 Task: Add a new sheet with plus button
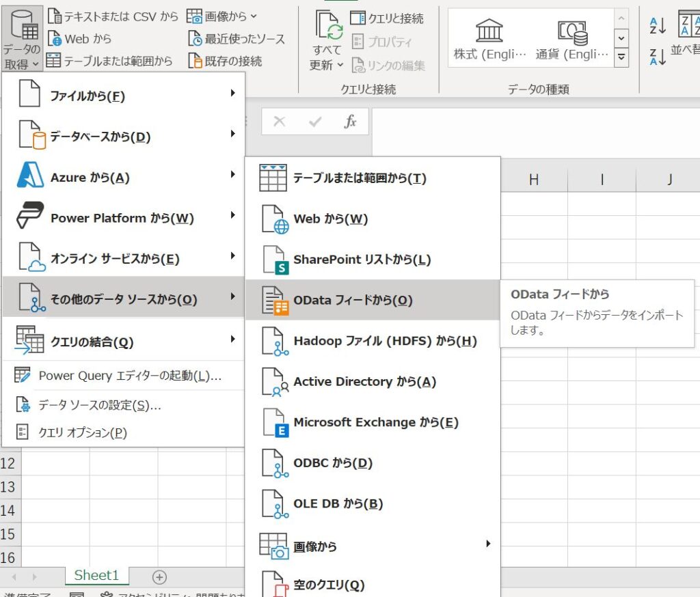coord(159,577)
